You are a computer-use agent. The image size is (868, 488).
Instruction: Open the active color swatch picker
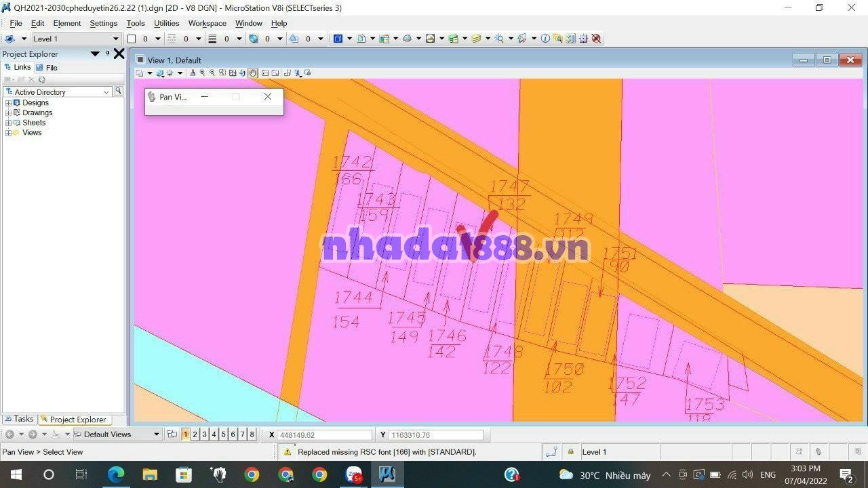tap(132, 39)
